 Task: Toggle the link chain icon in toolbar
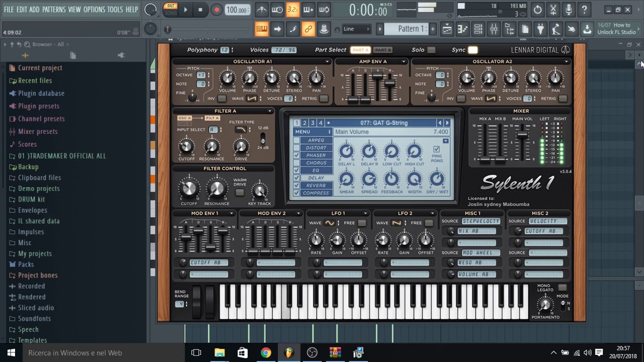[308, 29]
